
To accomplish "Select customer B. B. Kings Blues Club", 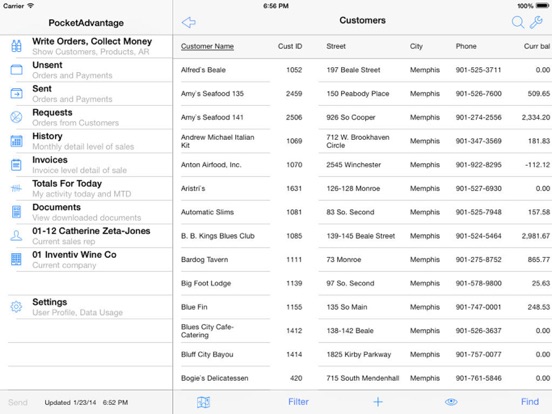I will pos(363,236).
